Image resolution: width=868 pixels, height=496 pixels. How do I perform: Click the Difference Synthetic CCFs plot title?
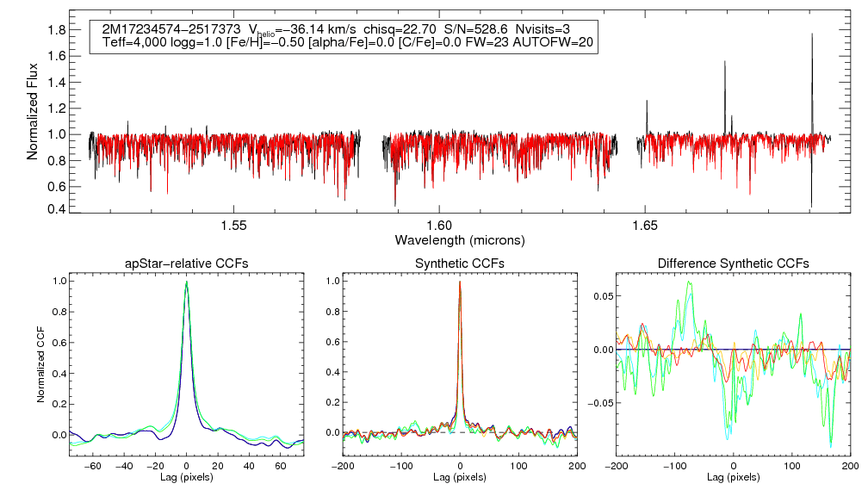coord(732,263)
